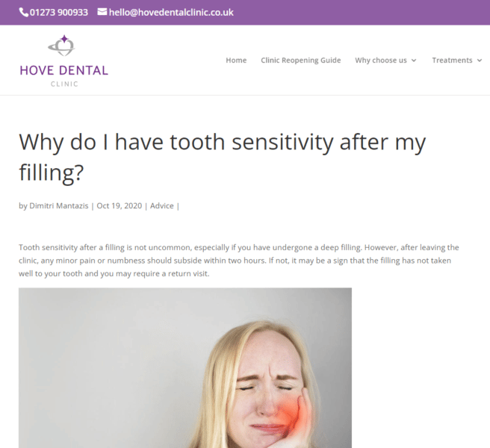Image resolution: width=490 pixels, height=448 pixels.
Task: Click the HOVE DENTAL logo text
Action: (x=64, y=71)
